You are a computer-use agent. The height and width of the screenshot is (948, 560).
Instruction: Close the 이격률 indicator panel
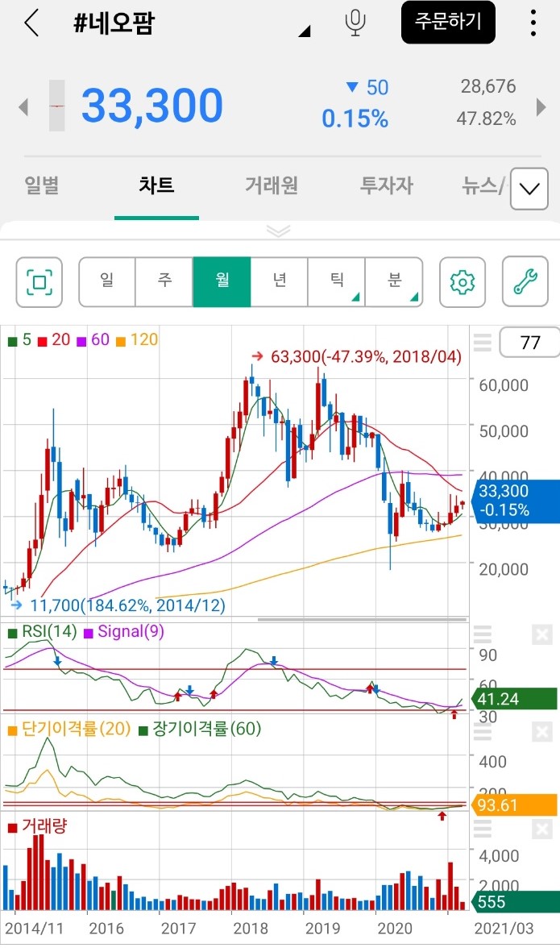coord(542,732)
